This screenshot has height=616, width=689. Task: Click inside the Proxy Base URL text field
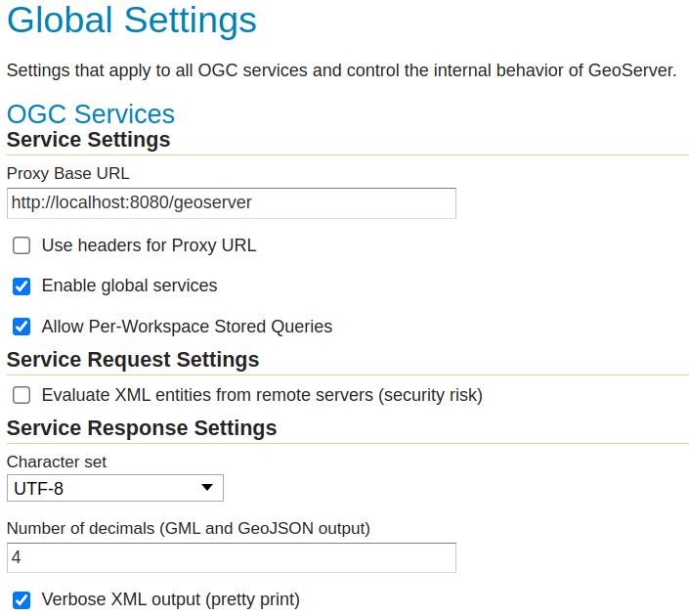click(x=231, y=203)
